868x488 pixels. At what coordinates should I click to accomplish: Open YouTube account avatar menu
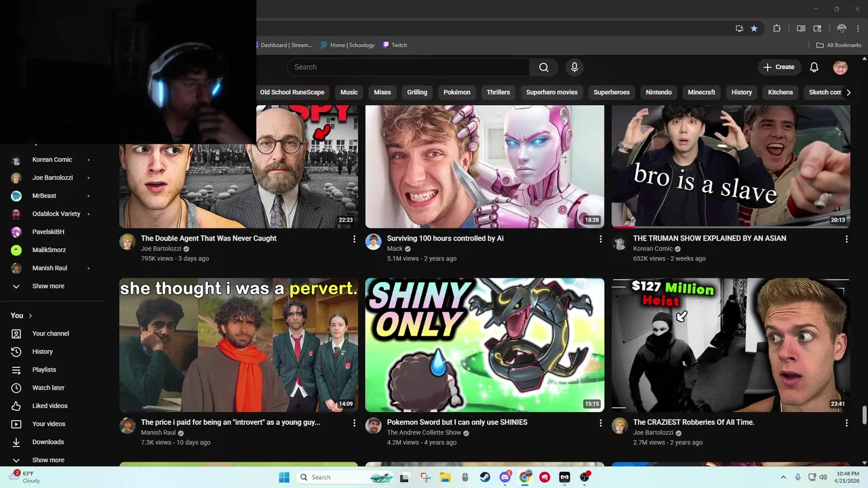pos(840,67)
